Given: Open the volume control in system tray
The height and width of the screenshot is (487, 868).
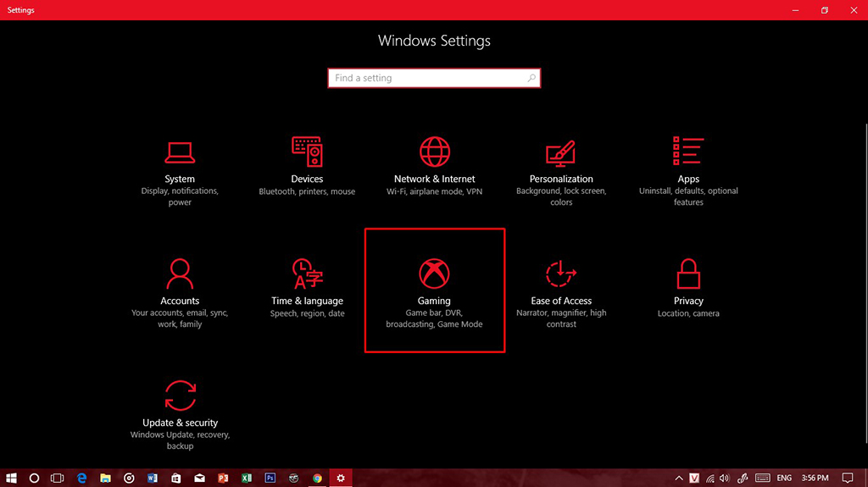Looking at the screenshot, I should [x=726, y=478].
